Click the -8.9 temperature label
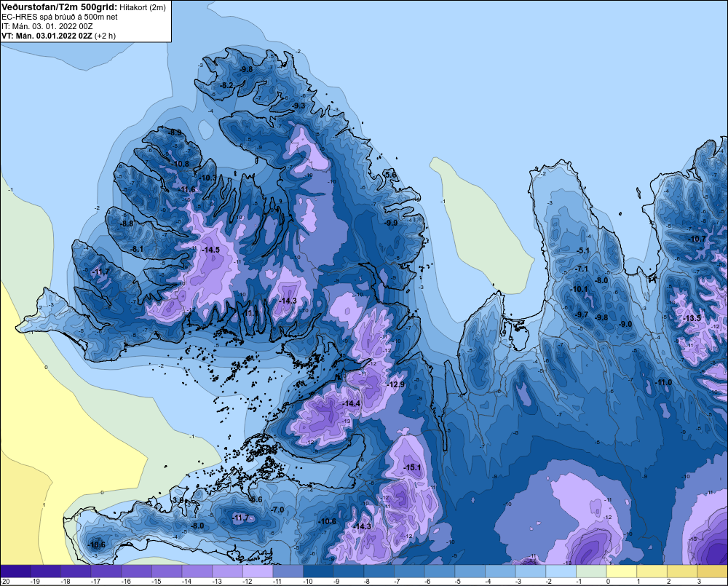Screen dimensions: 728x586 (175, 132)
